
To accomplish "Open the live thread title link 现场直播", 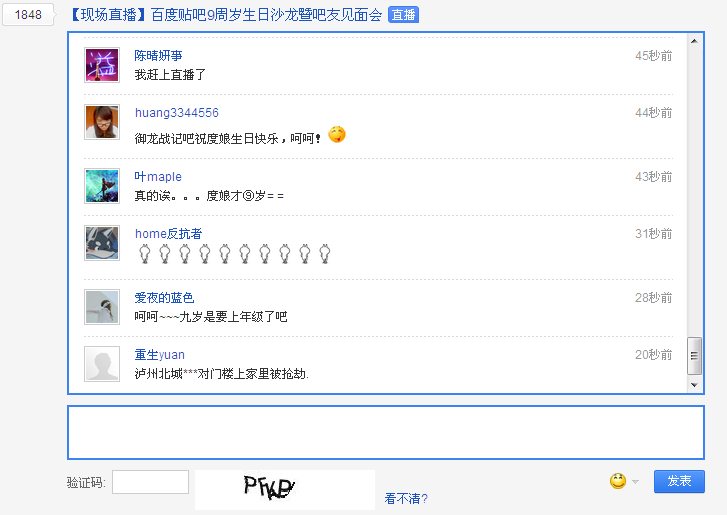I will (x=226, y=15).
